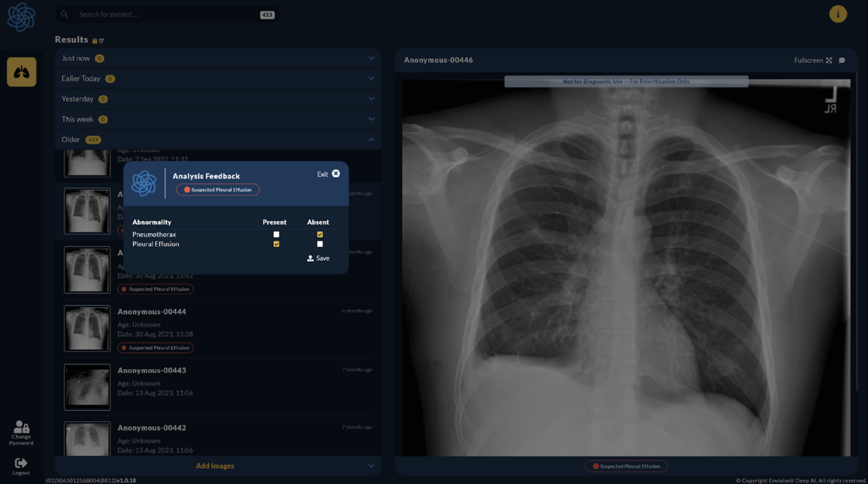This screenshot has height=484, width=868.
Task: Select Logout in the sidebar
Action: pos(21,466)
